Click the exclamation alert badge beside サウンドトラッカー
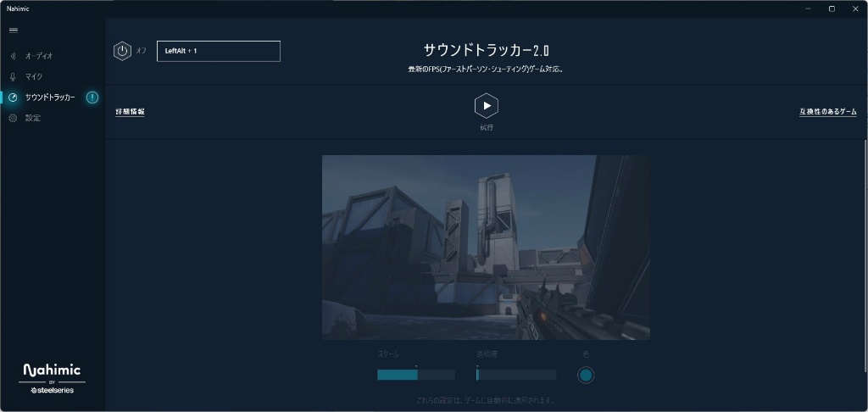Viewport: 868px width, 412px height. [x=92, y=97]
